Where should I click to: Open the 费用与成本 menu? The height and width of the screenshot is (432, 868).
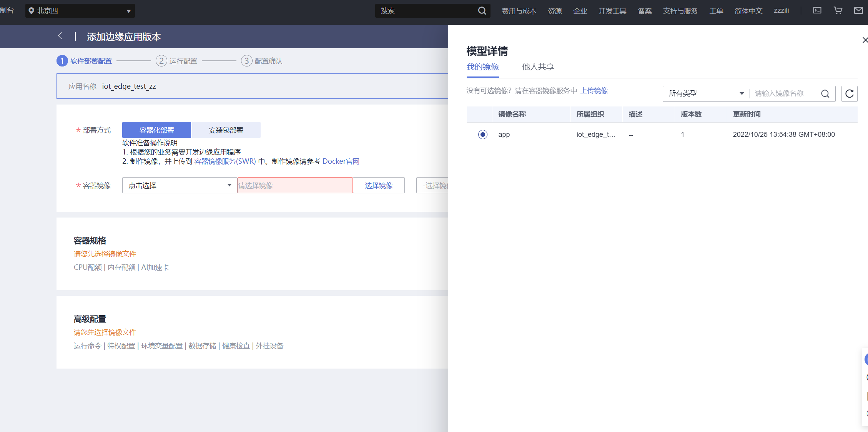point(519,11)
